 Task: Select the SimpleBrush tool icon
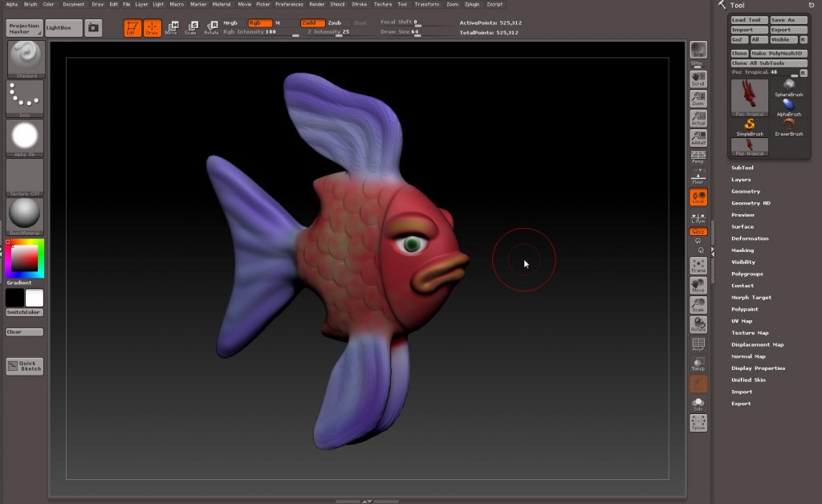click(x=749, y=125)
